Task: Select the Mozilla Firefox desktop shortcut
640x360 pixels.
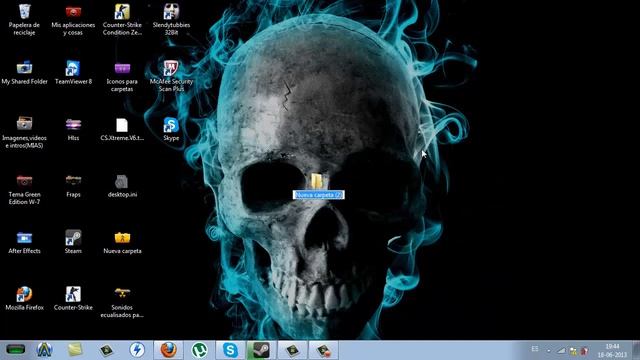Action: [24, 298]
